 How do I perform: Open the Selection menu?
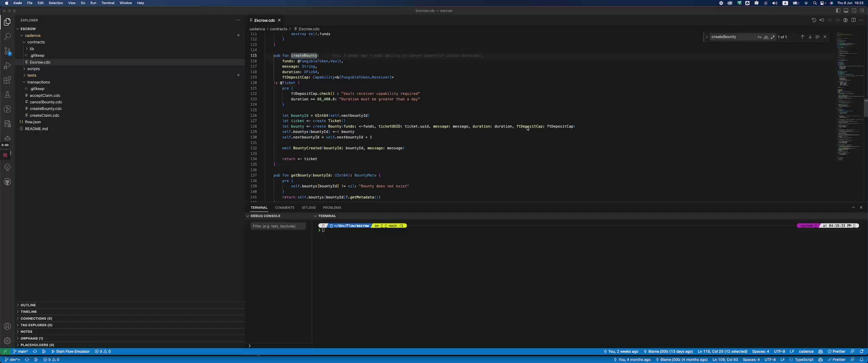click(x=56, y=3)
